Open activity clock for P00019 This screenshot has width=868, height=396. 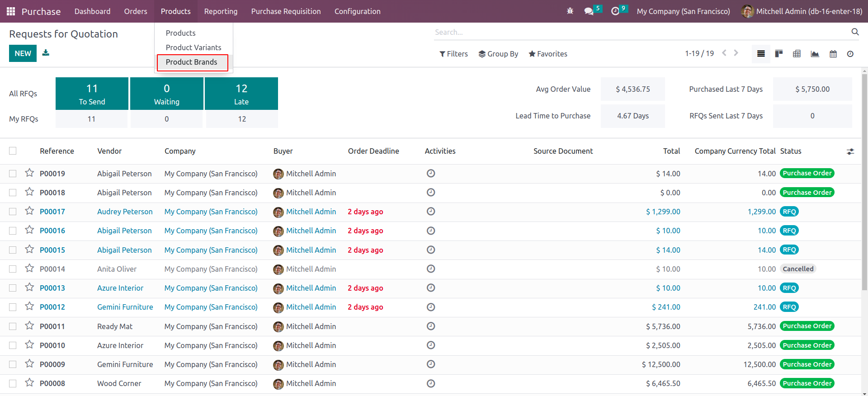click(431, 173)
